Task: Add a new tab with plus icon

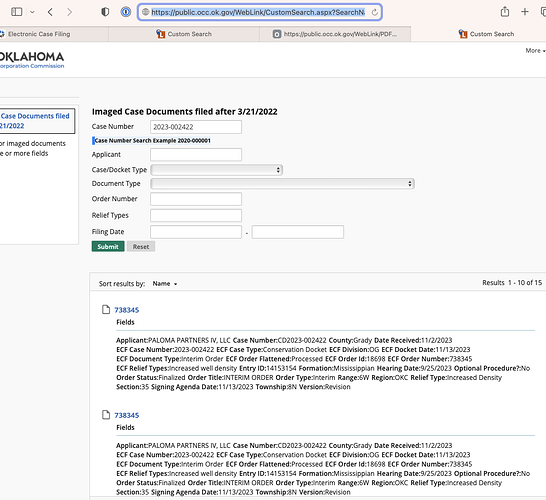Action: [x=525, y=12]
